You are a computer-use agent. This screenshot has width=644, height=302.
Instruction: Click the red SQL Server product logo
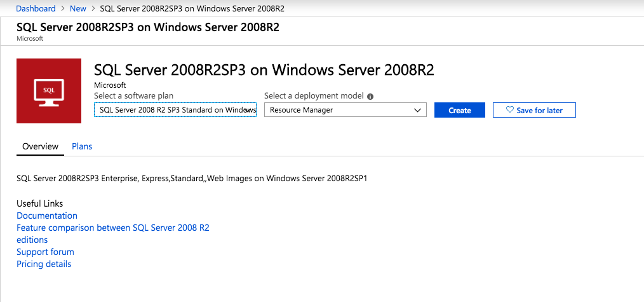[49, 91]
